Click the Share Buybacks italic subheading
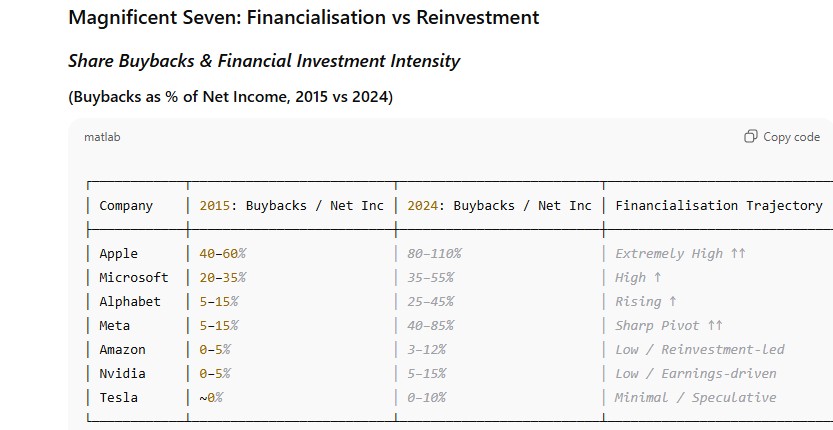 pyautogui.click(x=264, y=61)
